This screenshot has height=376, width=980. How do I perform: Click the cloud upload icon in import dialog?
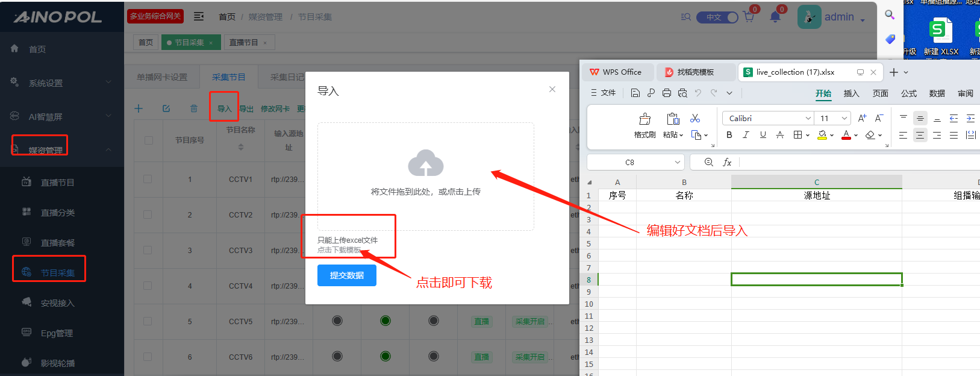[x=426, y=163]
